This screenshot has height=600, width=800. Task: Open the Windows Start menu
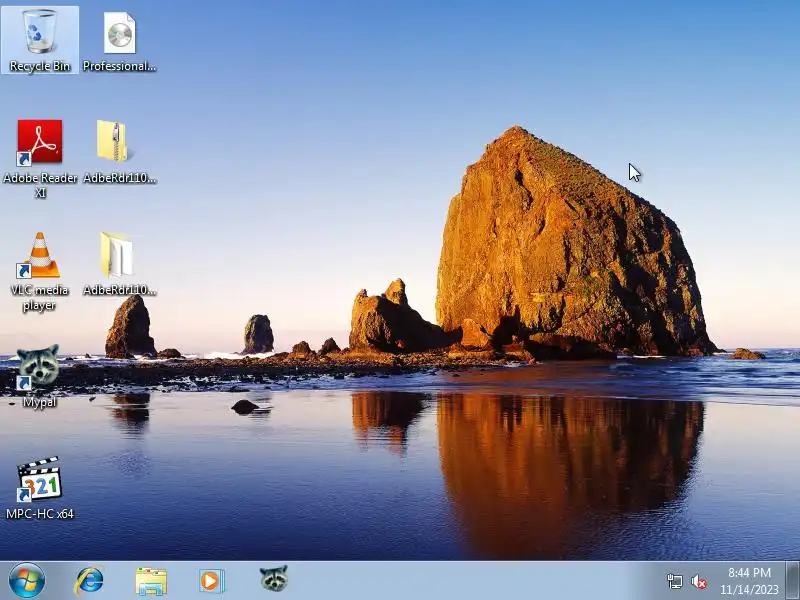pos(27,581)
